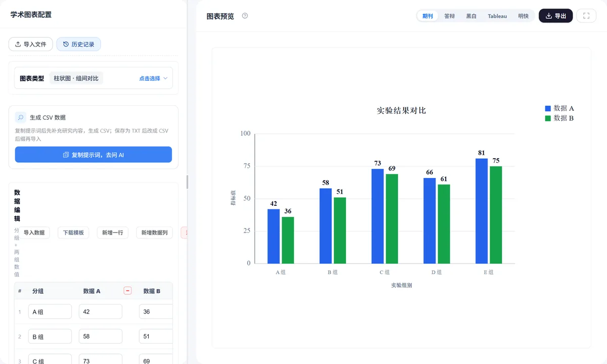Click the 分组 column header

tap(38, 291)
